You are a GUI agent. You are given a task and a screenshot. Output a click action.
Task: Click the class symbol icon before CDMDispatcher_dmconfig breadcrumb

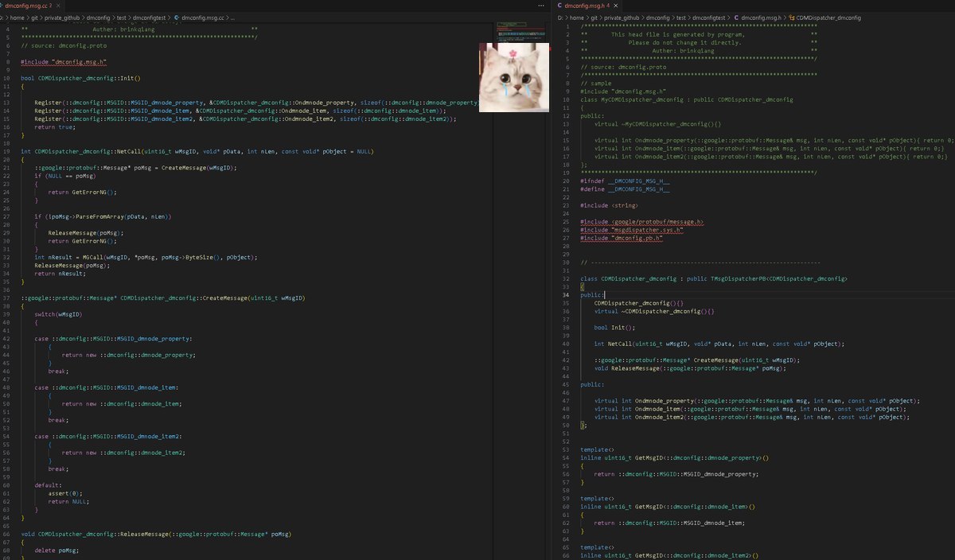pos(792,17)
